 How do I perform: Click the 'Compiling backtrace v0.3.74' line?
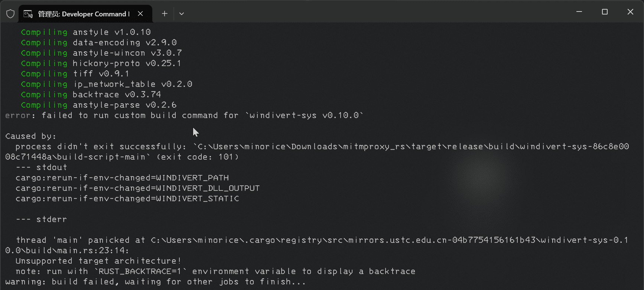pyautogui.click(x=91, y=95)
